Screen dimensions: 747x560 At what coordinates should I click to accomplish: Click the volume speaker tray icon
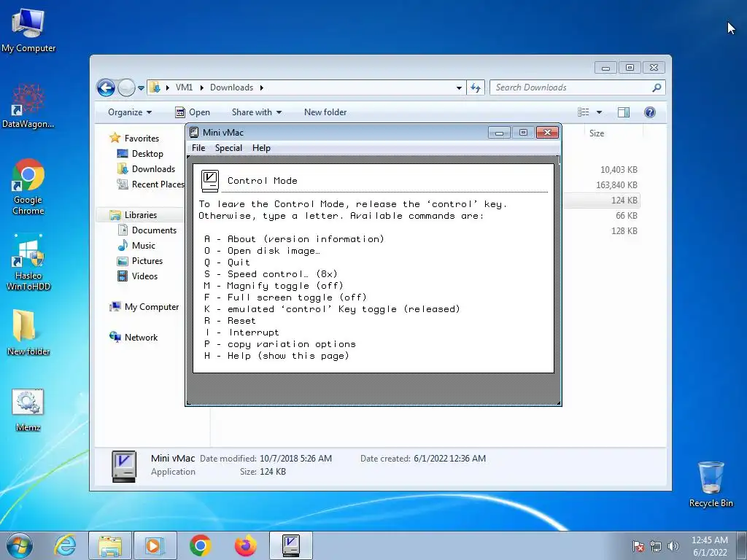coord(673,546)
